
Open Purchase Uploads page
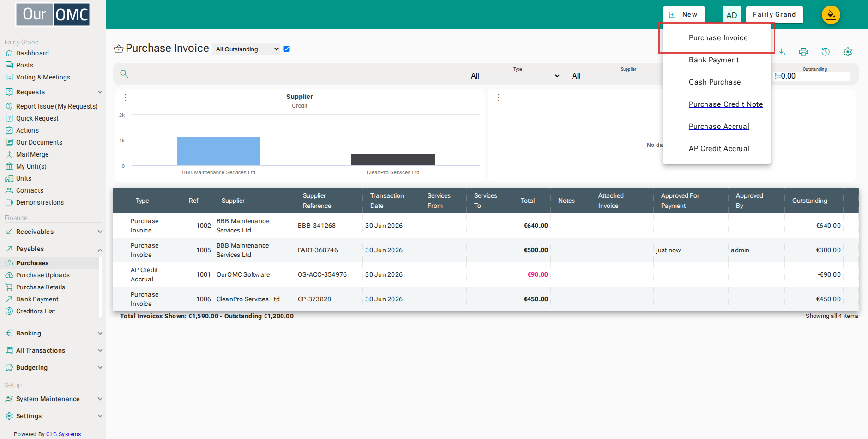[43, 275]
